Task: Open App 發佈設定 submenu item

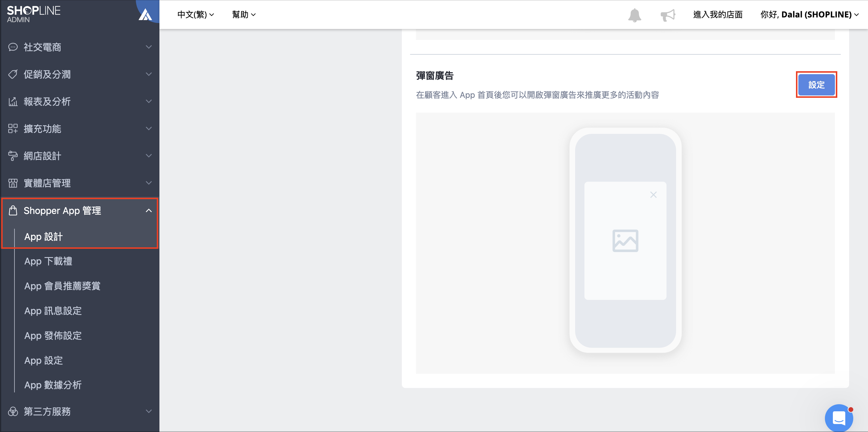Action: [53, 336]
